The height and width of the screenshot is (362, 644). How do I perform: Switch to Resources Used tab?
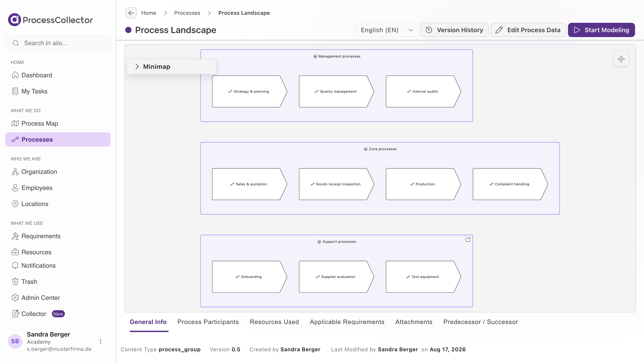click(x=274, y=322)
